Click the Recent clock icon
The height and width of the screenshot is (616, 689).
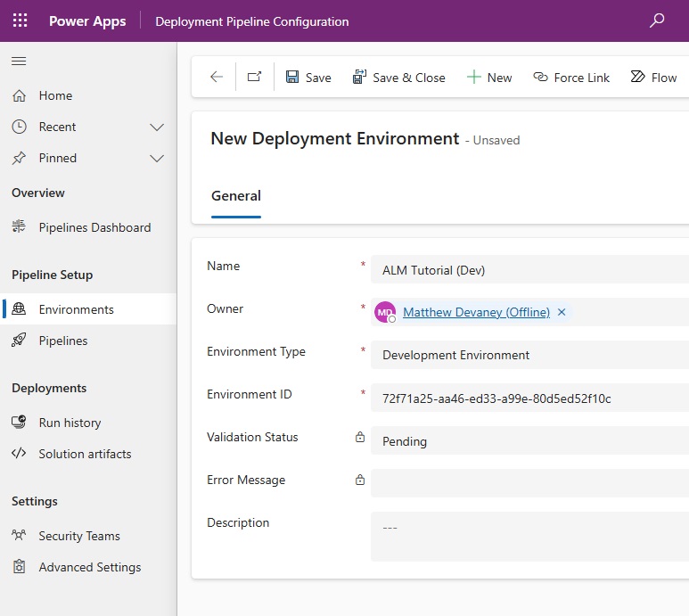pyautogui.click(x=19, y=127)
